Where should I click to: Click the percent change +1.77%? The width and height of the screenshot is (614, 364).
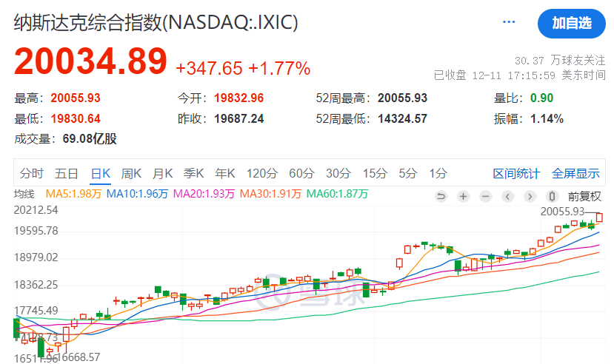click(279, 68)
